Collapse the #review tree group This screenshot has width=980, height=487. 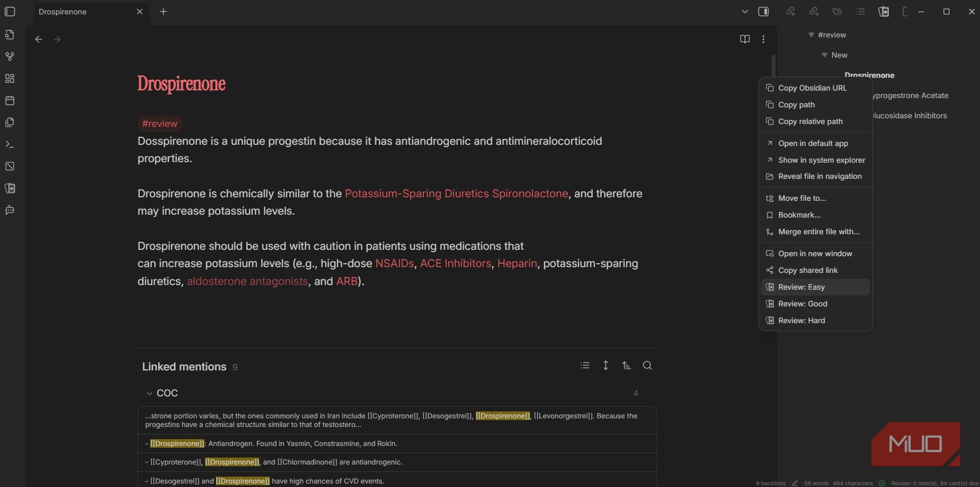(x=811, y=35)
